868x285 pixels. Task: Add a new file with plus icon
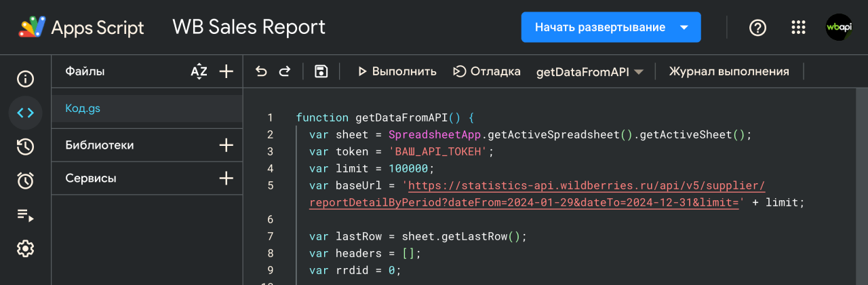226,71
